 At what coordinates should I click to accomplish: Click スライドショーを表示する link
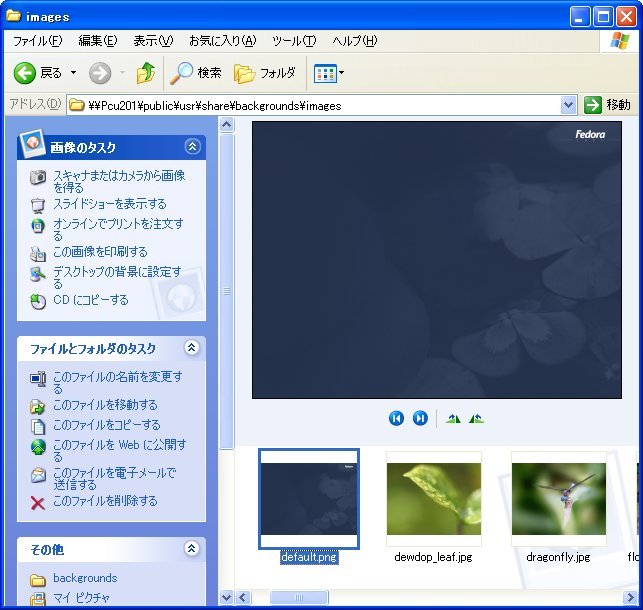pos(110,204)
